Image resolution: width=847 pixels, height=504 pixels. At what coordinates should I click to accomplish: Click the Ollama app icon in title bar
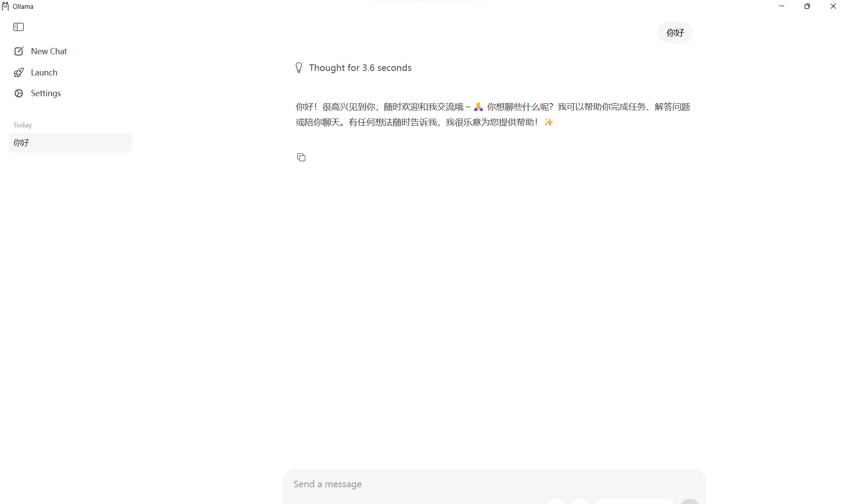tap(5, 6)
